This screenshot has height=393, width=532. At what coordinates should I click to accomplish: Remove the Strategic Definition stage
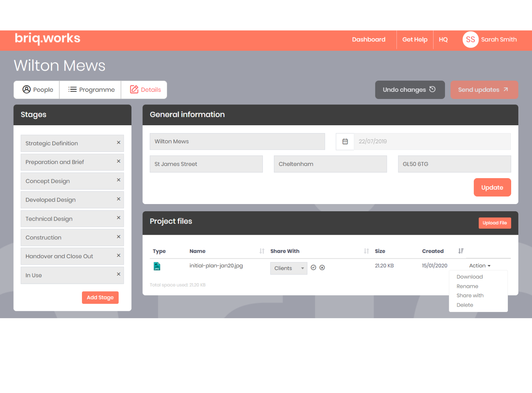[118, 143]
